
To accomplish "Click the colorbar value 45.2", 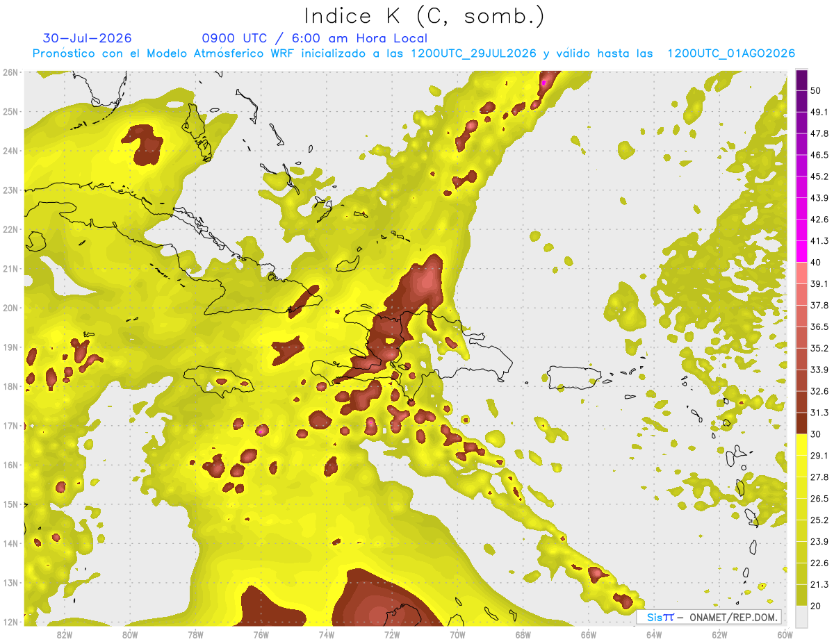I will (x=819, y=176).
